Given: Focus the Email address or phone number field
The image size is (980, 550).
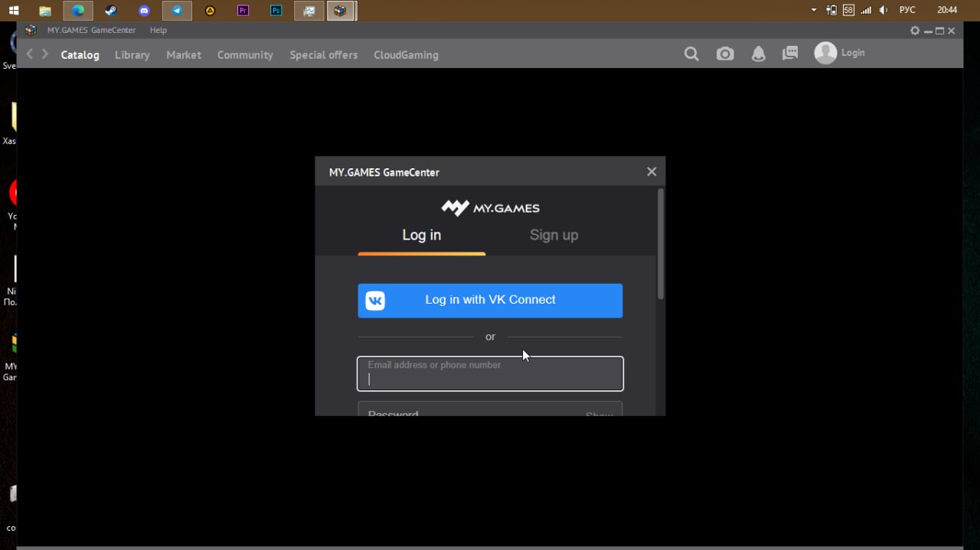Looking at the screenshot, I should tap(490, 374).
